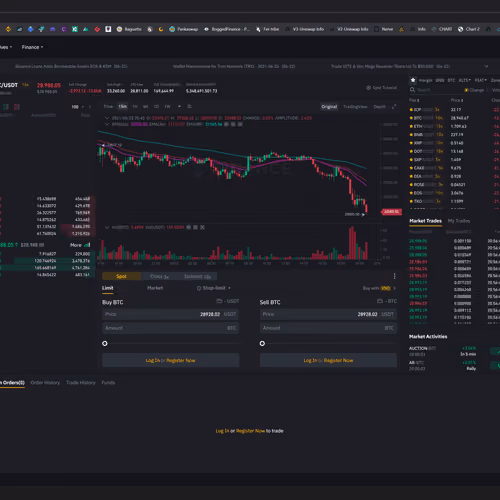The image size is (500, 500).
Task: Open the order form three-dot options menu
Action: tap(394, 276)
